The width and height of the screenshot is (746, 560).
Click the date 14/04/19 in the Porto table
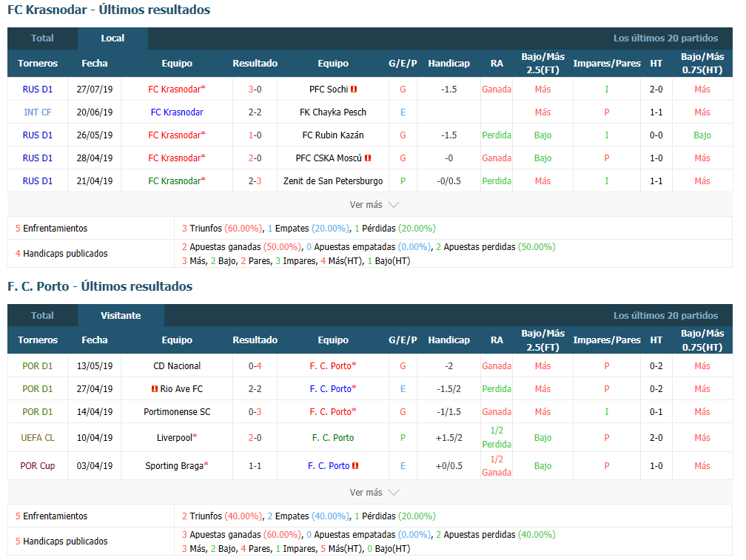pos(95,412)
